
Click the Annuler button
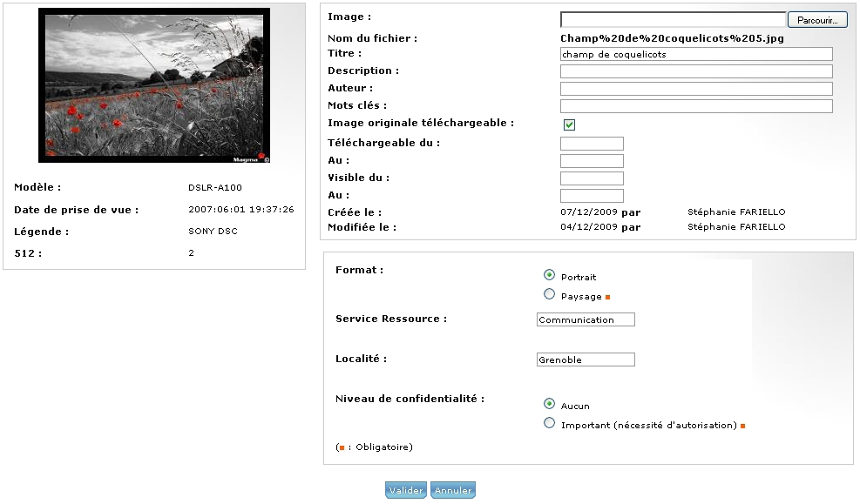(x=453, y=490)
